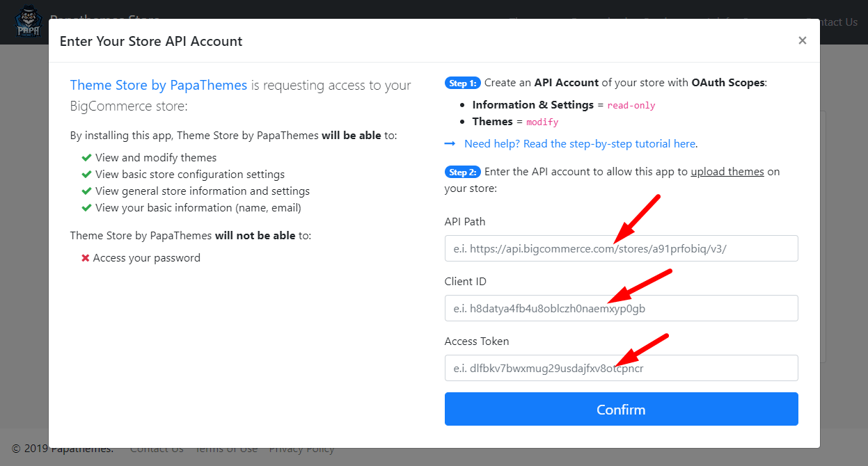This screenshot has width=868, height=466.
Task: Select the Access Token text box
Action: pos(621,368)
